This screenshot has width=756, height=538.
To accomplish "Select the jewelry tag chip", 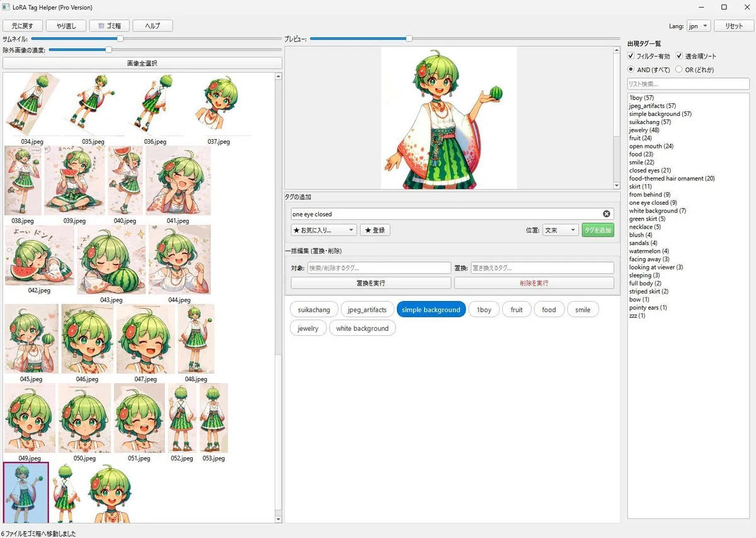I will 308,328.
